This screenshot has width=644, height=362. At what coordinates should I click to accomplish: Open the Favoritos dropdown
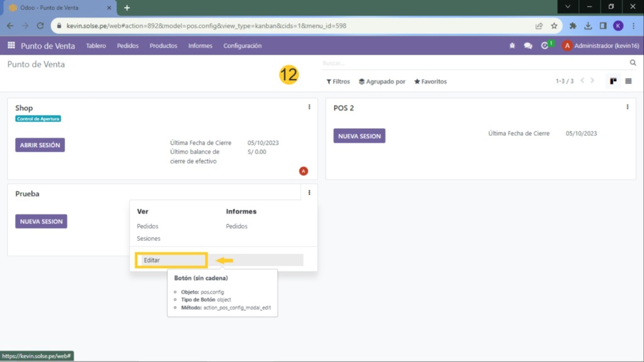(430, 82)
